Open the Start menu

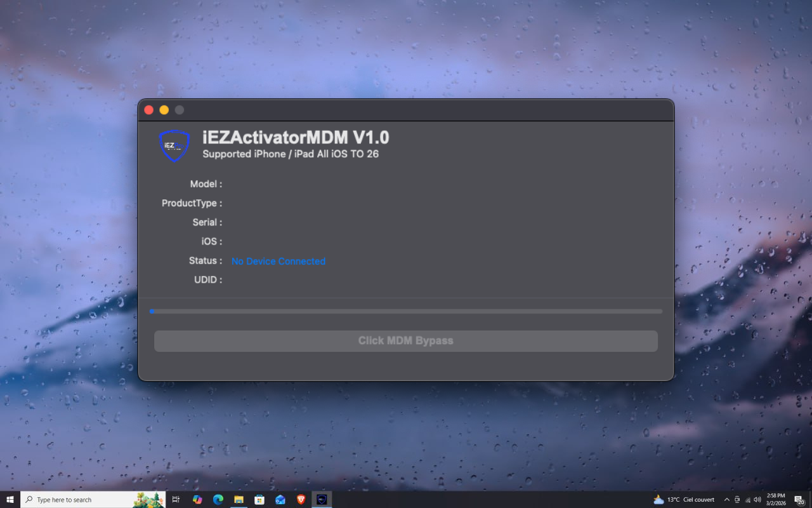tap(10, 500)
